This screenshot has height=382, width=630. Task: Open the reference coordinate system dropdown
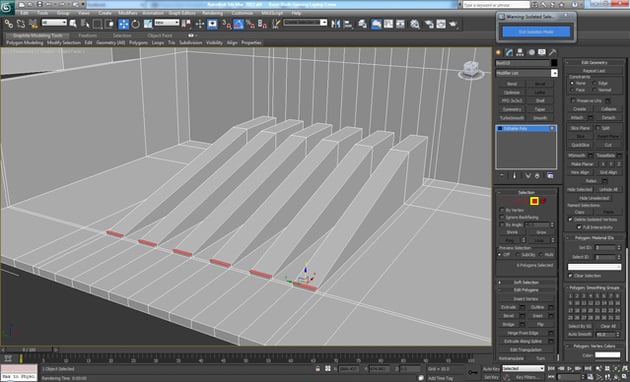pos(167,23)
